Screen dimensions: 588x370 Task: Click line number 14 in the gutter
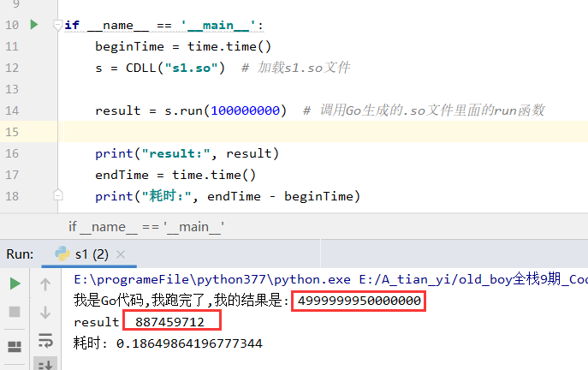tap(12, 110)
